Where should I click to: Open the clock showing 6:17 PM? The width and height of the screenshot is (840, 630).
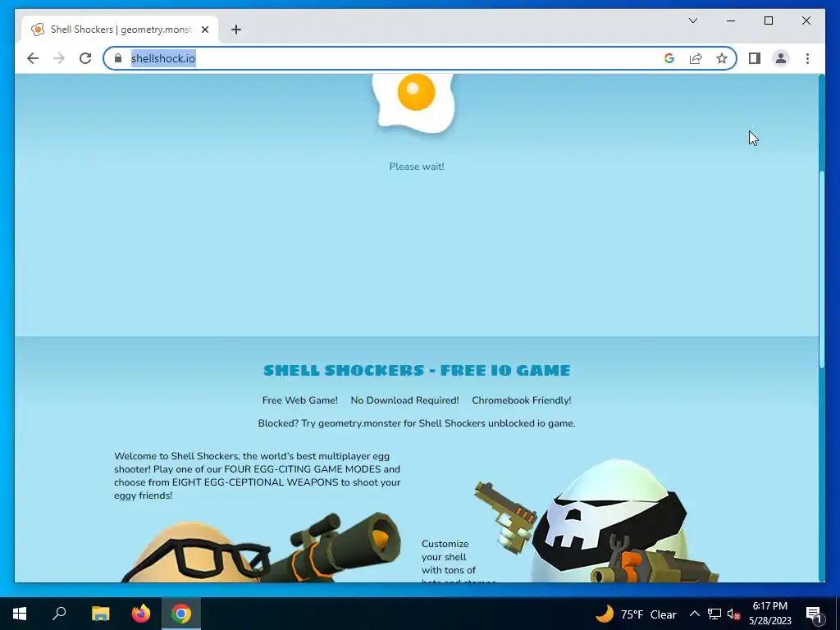[x=769, y=614]
